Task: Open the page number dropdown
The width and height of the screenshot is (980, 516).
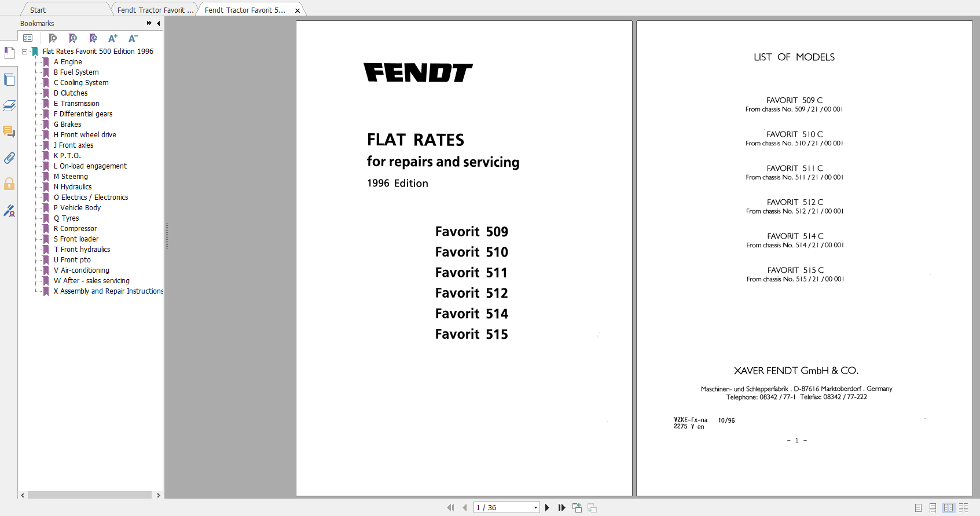Action: 535,508
